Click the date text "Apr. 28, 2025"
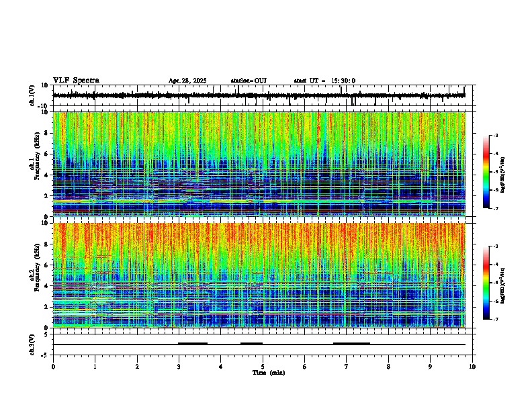Screen dimensions: 532x411 click(187, 81)
